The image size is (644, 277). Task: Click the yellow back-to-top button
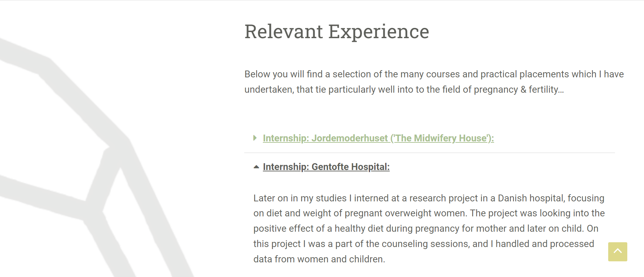coord(618,252)
